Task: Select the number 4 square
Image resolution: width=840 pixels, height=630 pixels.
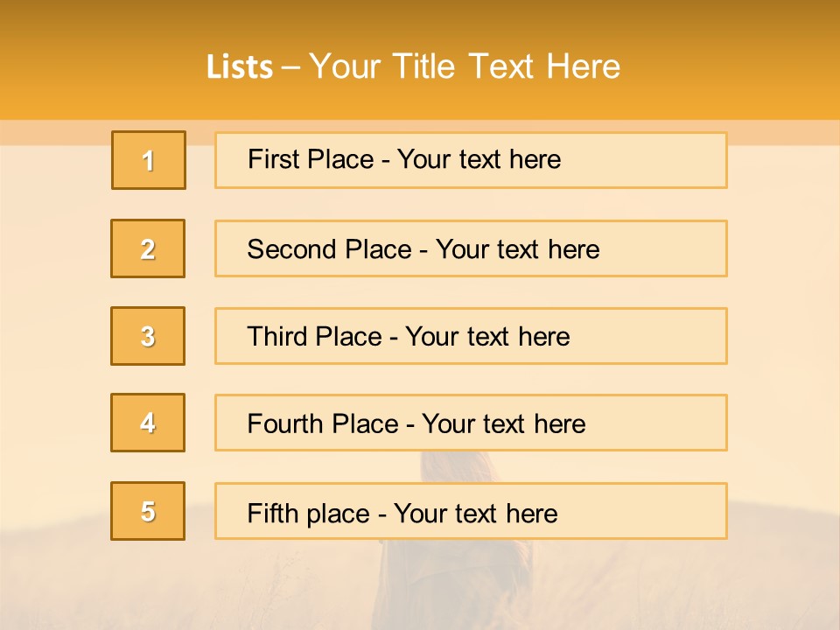Action: (148, 423)
